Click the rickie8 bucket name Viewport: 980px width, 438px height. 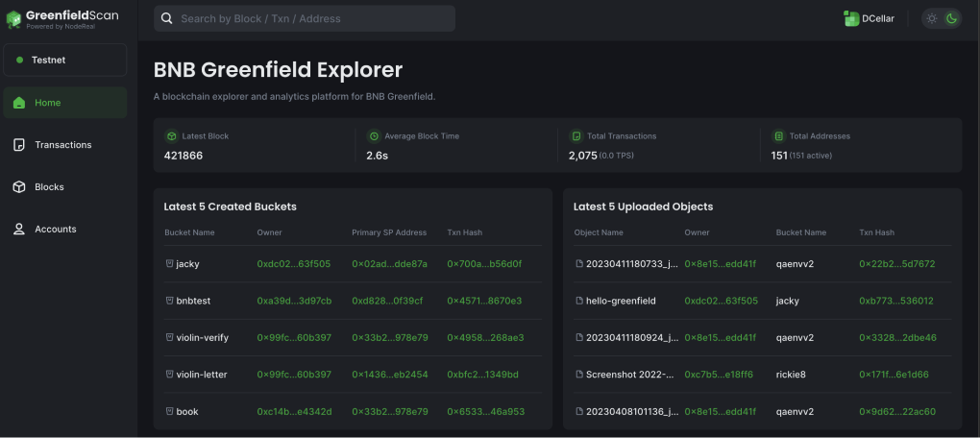(793, 374)
